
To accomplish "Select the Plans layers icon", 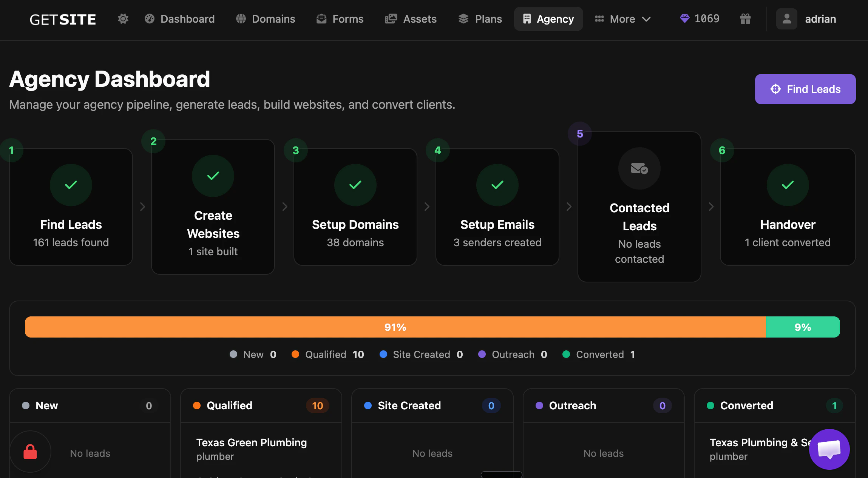I will click(x=463, y=19).
